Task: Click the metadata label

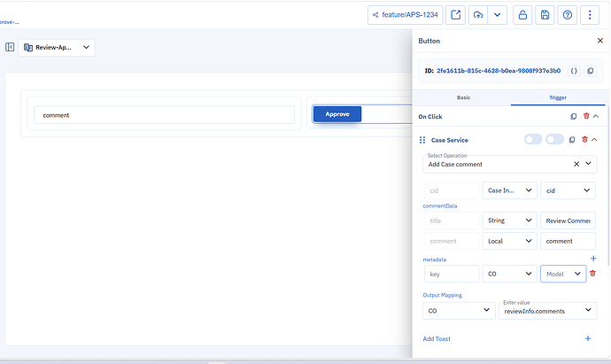Action: point(435,259)
